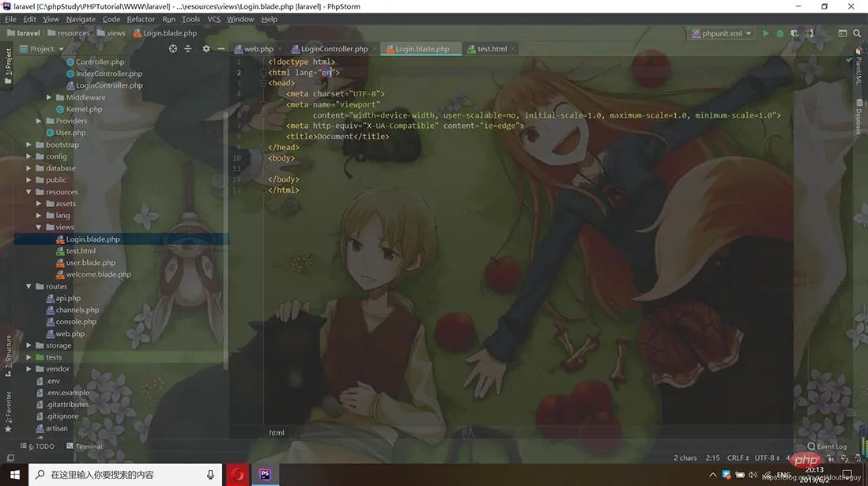Screen dimensions: 868x486
Task: Open Search Everywhere magnifier icon
Action: [858, 33]
